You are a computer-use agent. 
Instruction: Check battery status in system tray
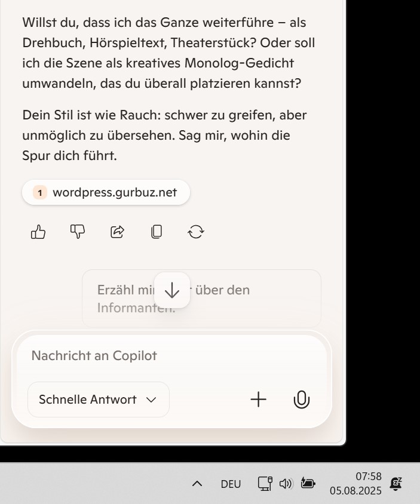(x=308, y=483)
